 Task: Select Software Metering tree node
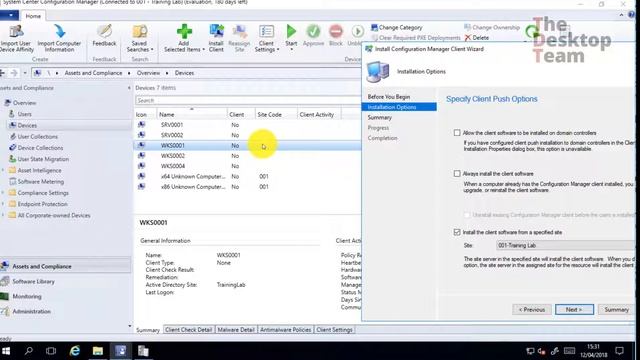click(x=40, y=182)
